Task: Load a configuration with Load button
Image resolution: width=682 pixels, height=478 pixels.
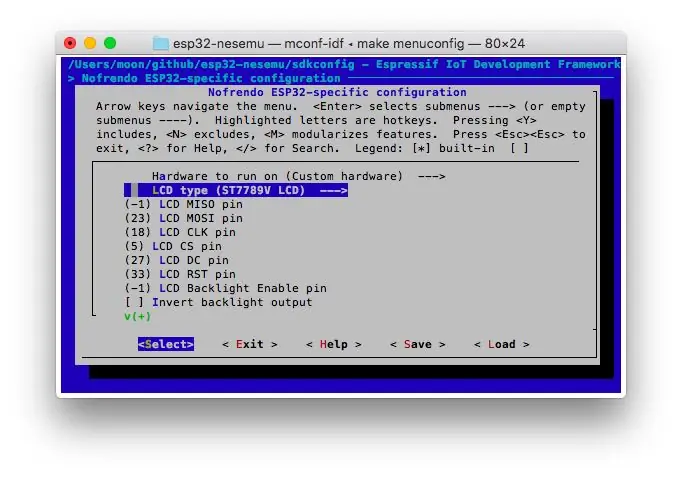Action: [501, 344]
